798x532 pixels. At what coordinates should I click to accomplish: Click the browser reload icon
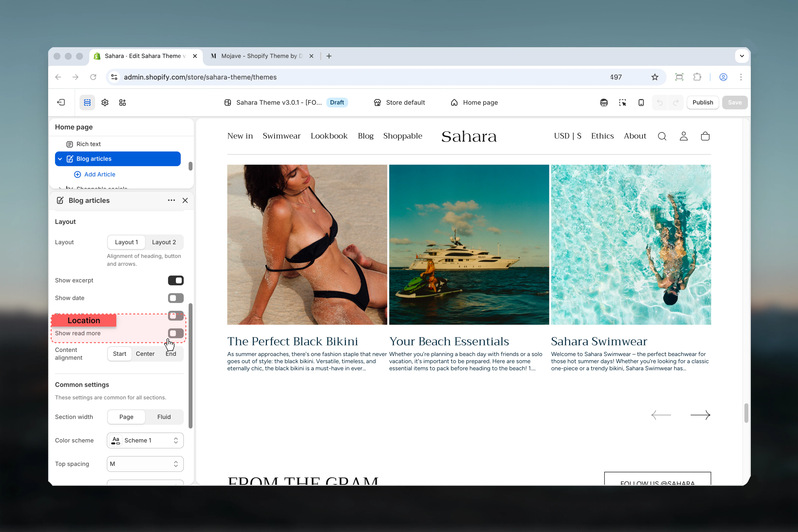[x=93, y=77]
